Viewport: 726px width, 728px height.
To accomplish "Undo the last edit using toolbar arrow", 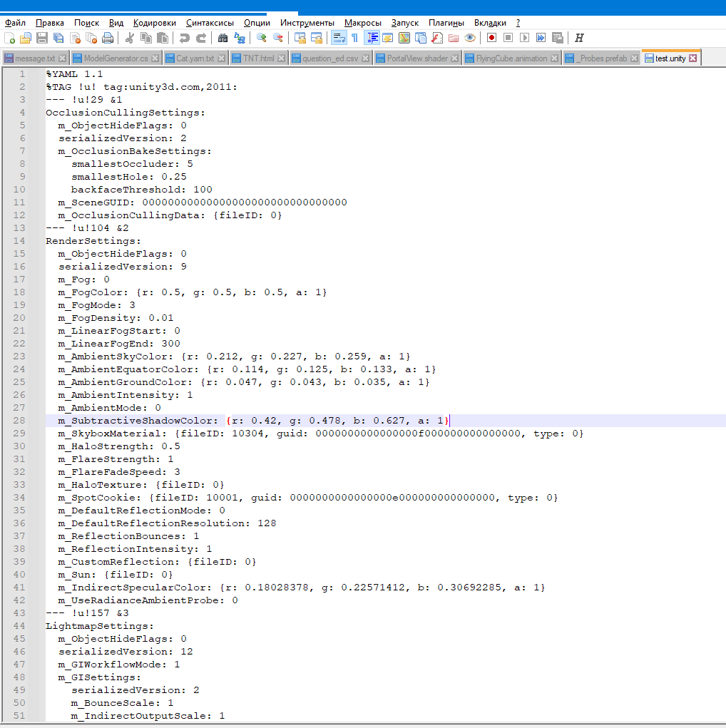I will pos(185,38).
